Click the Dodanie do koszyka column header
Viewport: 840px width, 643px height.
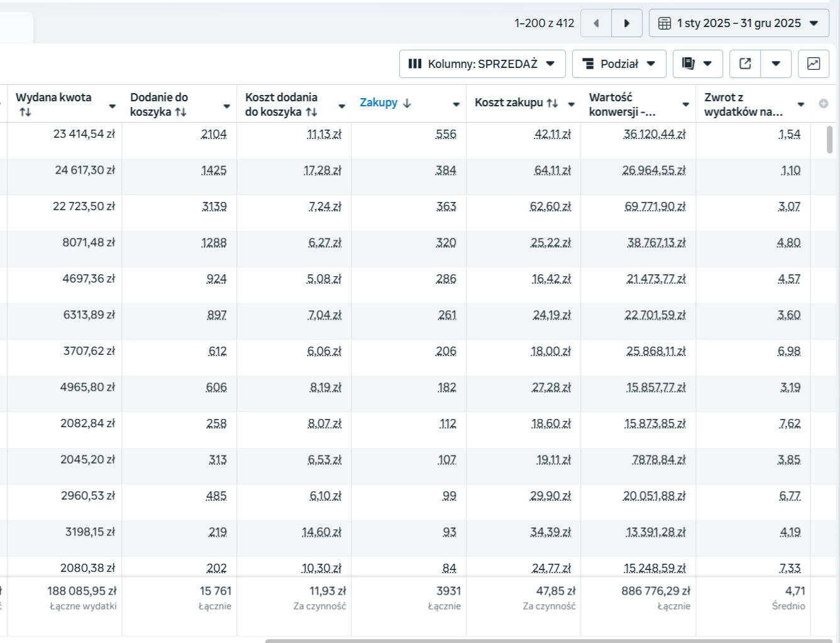click(159, 104)
